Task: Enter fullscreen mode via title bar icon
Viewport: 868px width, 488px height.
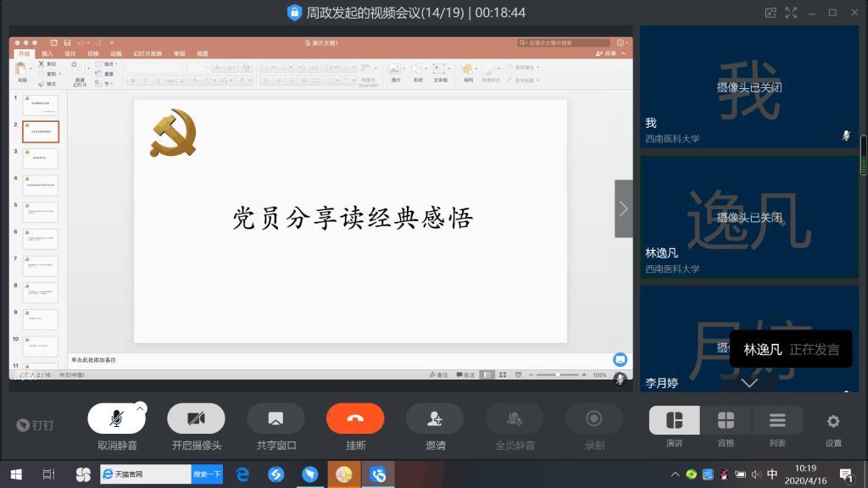Action: coord(791,13)
